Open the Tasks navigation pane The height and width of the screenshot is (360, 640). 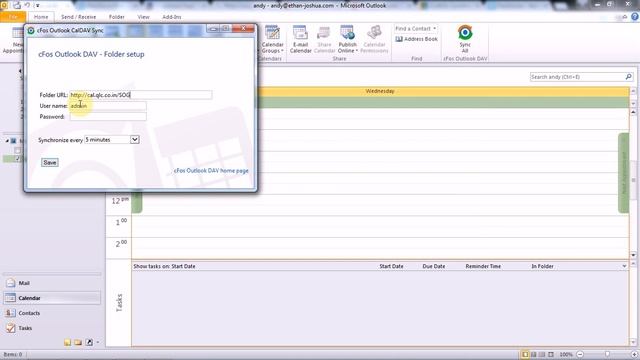coord(52,328)
